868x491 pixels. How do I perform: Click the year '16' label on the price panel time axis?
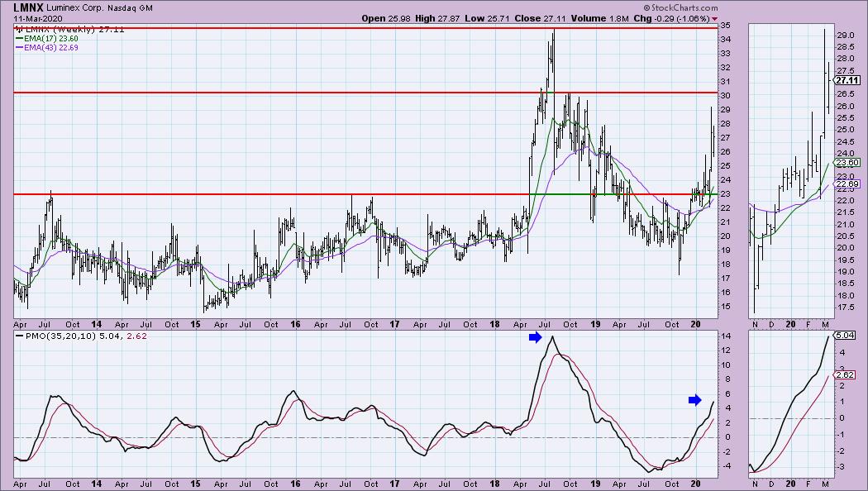pyautogui.click(x=295, y=324)
